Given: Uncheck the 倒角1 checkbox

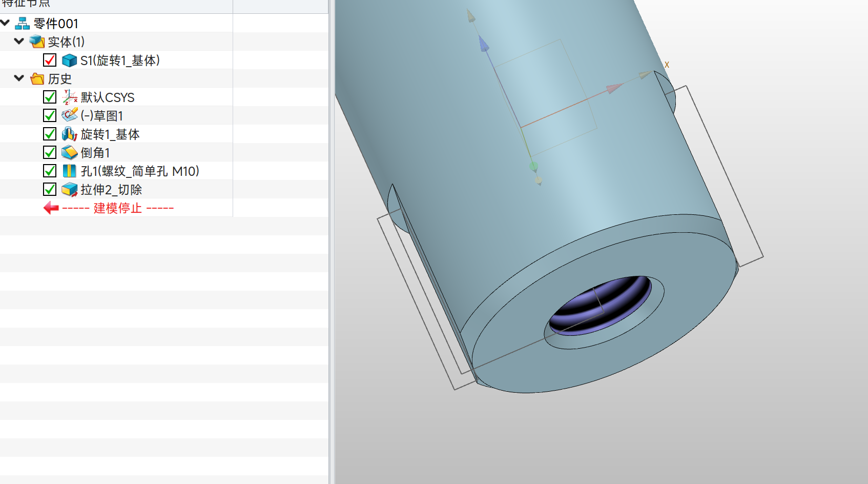Looking at the screenshot, I should click(x=50, y=152).
